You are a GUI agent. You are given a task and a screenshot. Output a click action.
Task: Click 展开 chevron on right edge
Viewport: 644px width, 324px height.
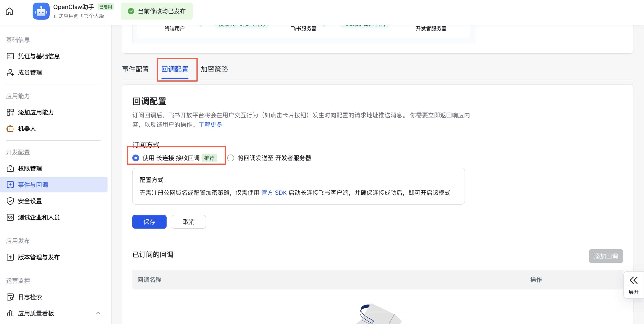633,280
